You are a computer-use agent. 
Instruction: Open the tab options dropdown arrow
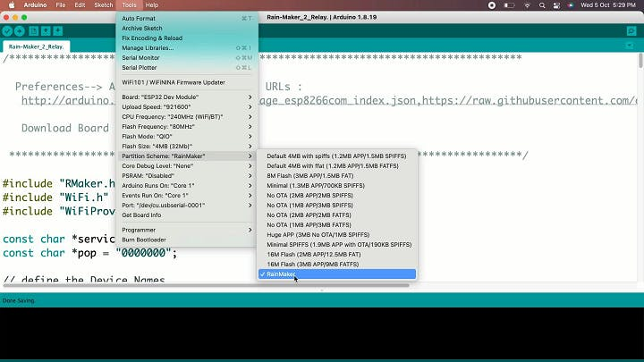tap(631, 46)
